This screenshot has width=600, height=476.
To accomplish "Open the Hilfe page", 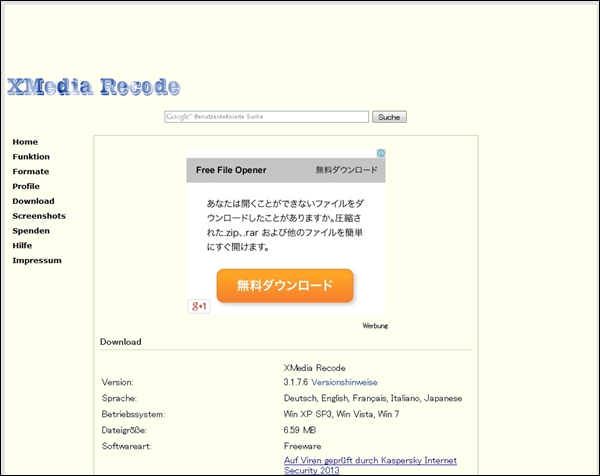I will click(22, 246).
